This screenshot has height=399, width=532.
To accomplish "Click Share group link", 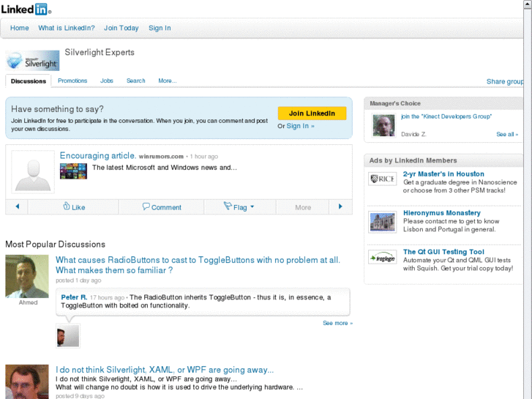I will coord(505,81).
